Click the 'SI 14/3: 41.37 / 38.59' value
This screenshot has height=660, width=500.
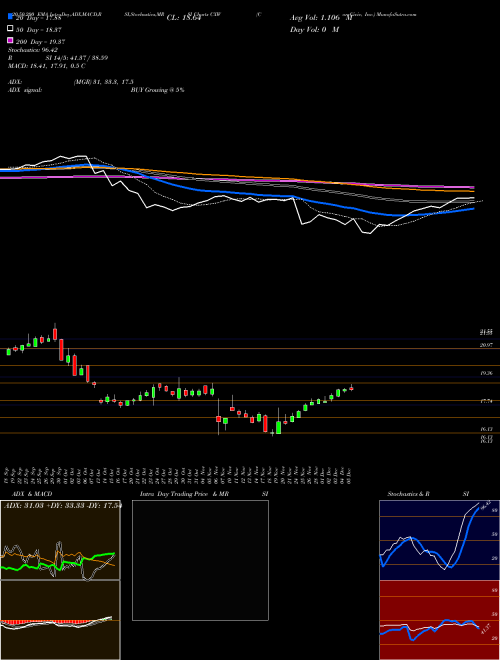77,58
